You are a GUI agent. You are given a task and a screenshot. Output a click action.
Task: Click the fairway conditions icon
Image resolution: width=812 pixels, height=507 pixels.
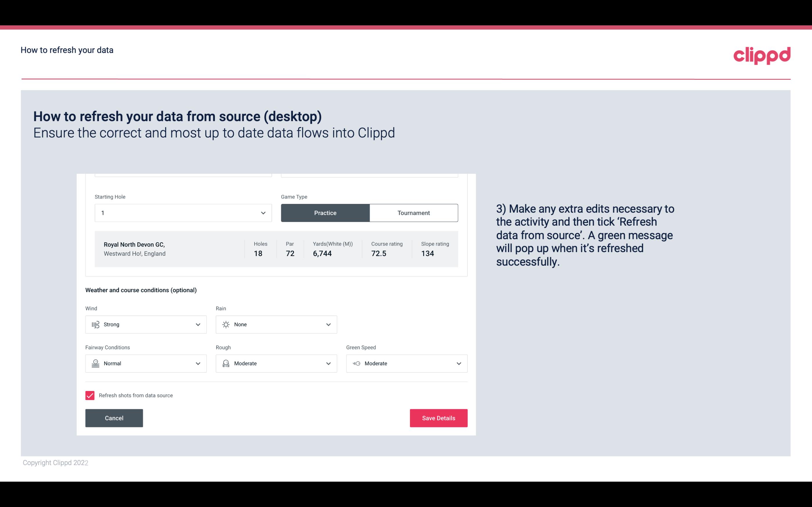tap(95, 363)
